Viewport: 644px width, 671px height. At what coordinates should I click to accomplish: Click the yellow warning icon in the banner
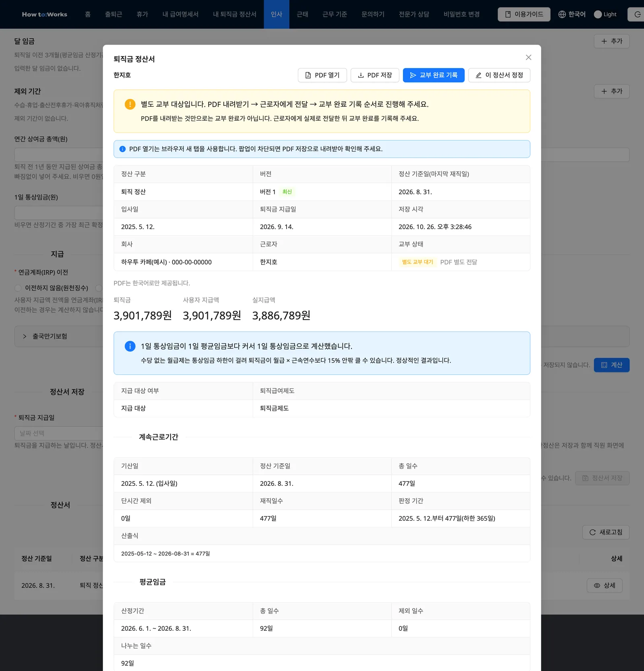click(130, 104)
